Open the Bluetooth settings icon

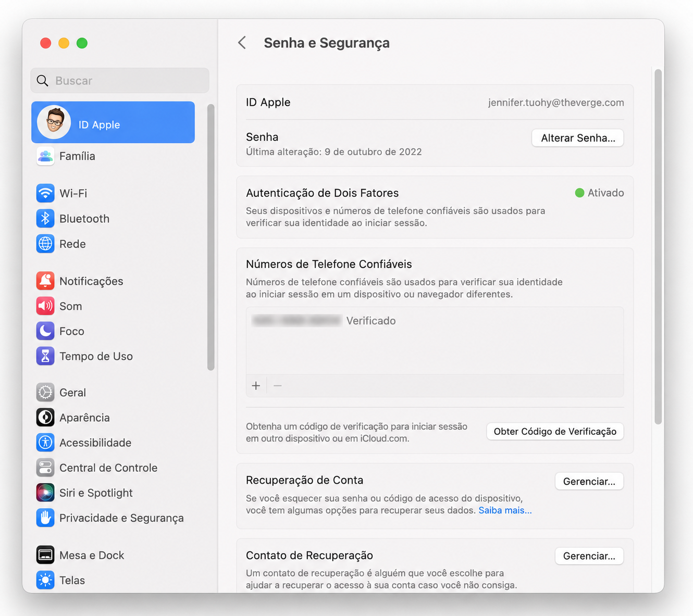tap(45, 218)
